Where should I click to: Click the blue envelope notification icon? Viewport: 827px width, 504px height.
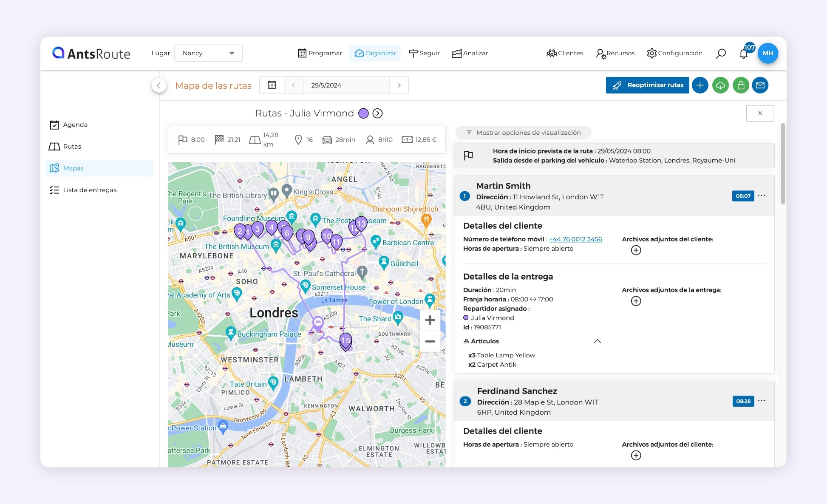pyautogui.click(x=761, y=85)
